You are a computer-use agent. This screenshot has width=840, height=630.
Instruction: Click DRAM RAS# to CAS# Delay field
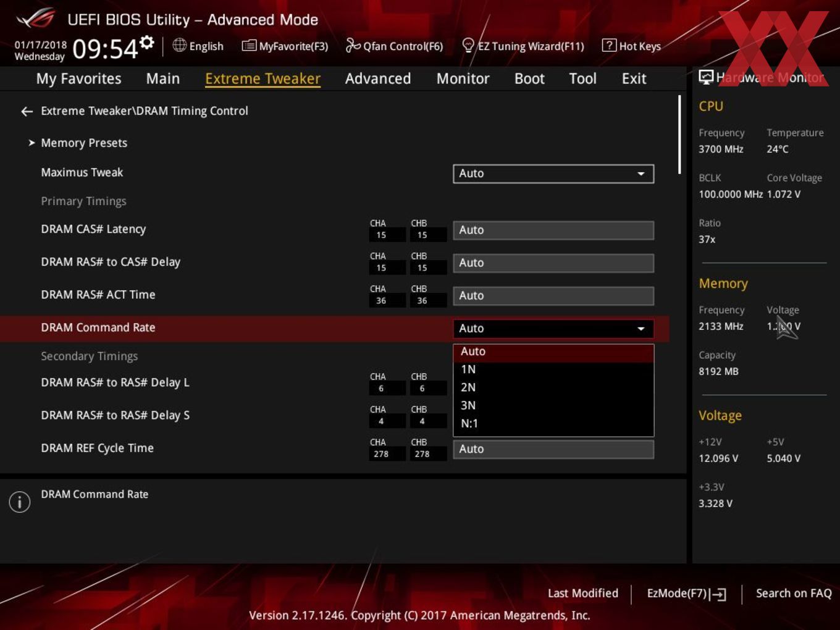[553, 262]
